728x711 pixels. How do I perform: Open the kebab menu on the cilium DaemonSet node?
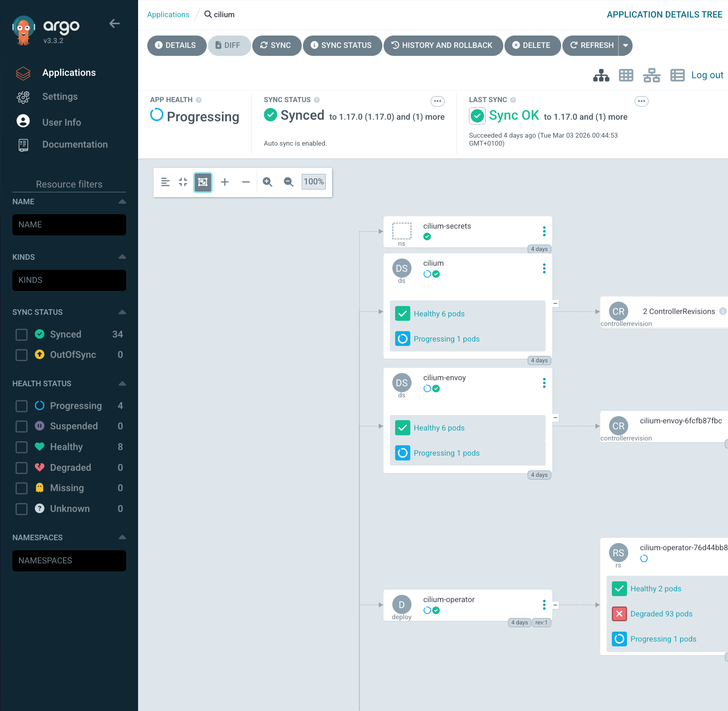(544, 268)
